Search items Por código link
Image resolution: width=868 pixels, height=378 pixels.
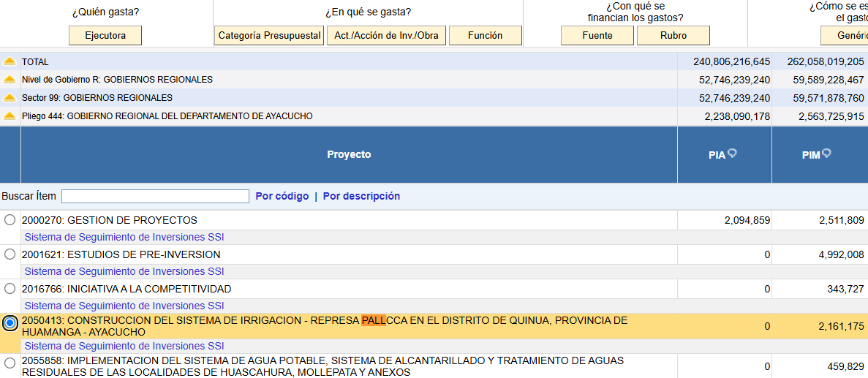click(x=282, y=196)
